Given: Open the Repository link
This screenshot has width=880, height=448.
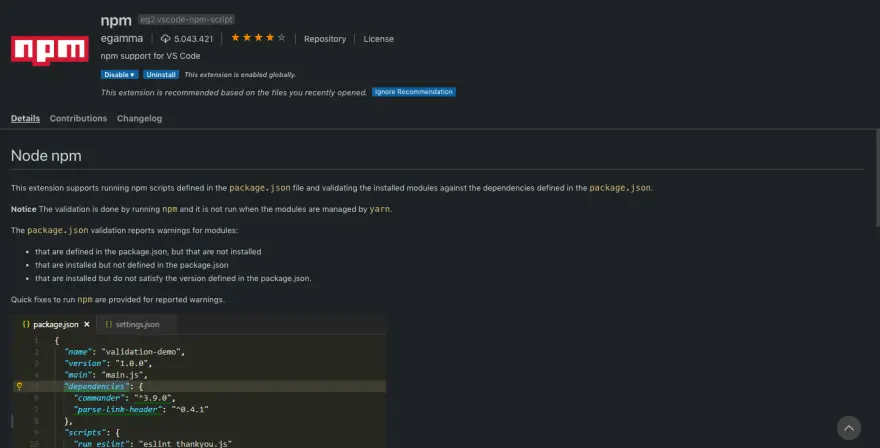Looking at the screenshot, I should click(x=325, y=39).
